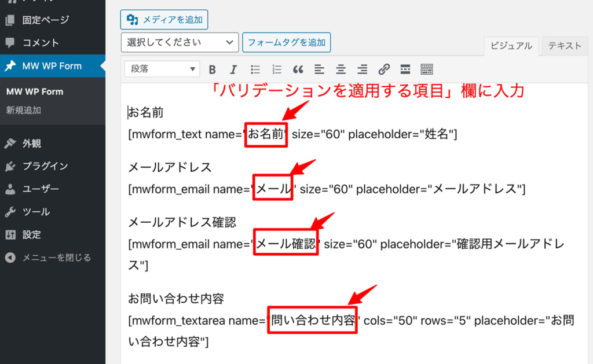Place cursor on お名前 label line

click(145, 112)
